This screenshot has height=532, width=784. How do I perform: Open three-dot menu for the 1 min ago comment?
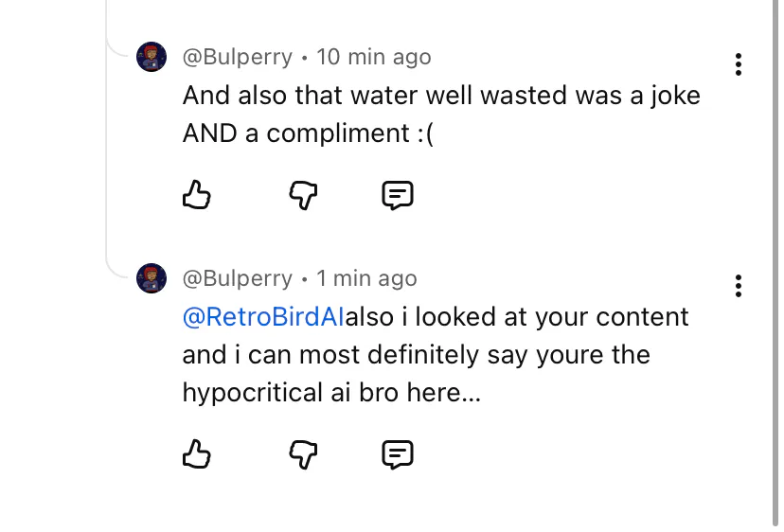738,286
